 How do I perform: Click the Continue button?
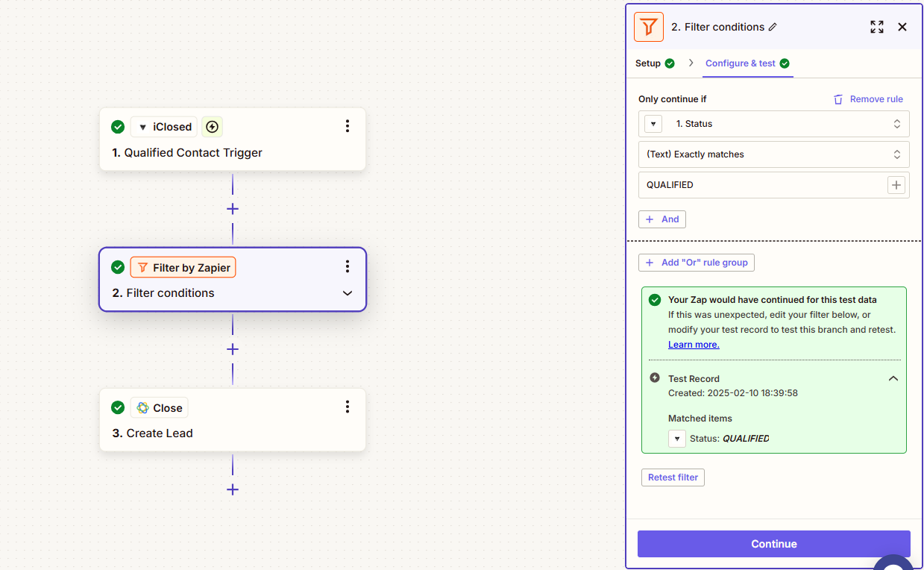click(x=773, y=544)
